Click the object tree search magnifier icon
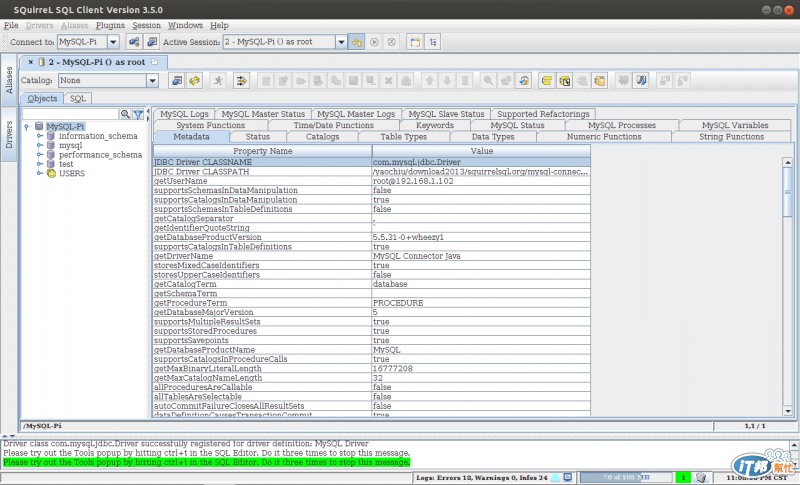 tap(125, 114)
